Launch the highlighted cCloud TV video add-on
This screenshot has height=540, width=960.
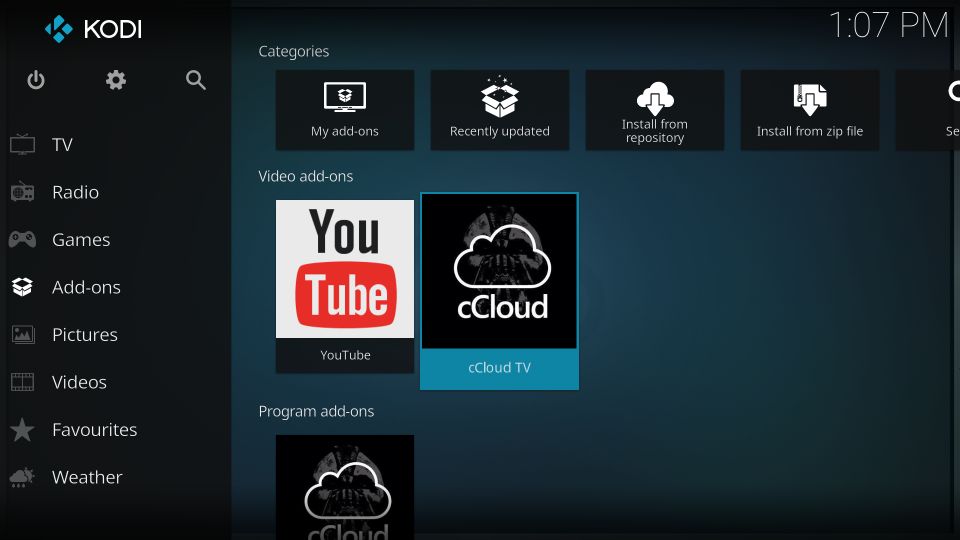tap(500, 291)
